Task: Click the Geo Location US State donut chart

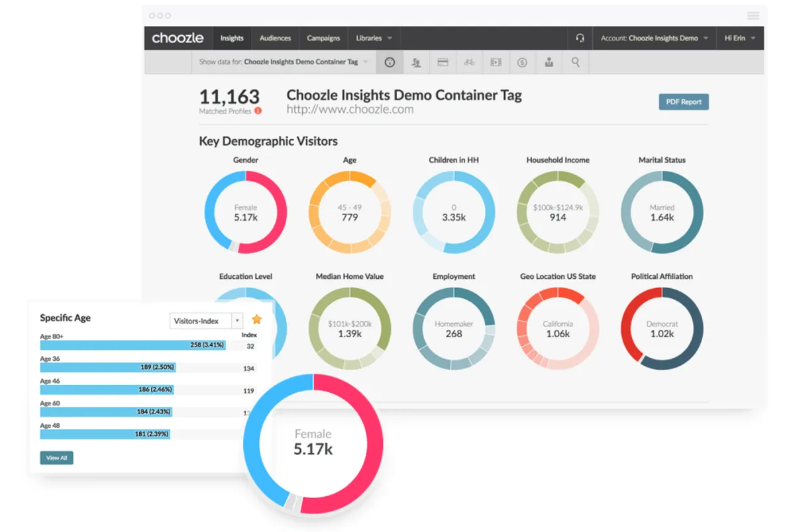Action: [558, 329]
